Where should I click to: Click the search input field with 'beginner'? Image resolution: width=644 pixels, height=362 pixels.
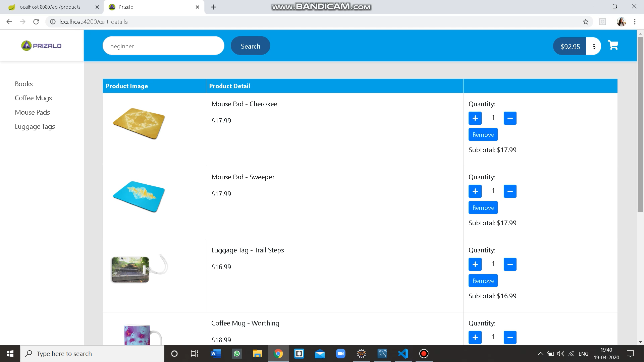click(x=163, y=46)
